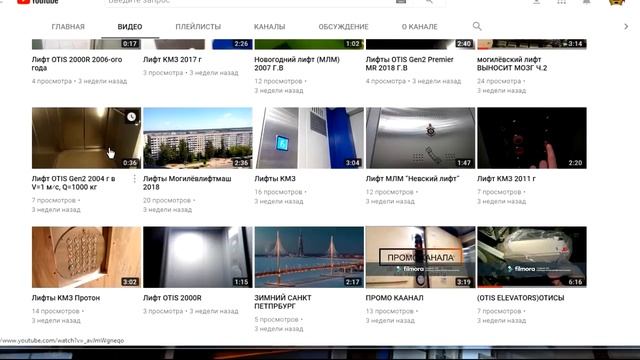Go to the КАНАЛЫ tab
The height and width of the screenshot is (360, 640).
click(x=269, y=27)
